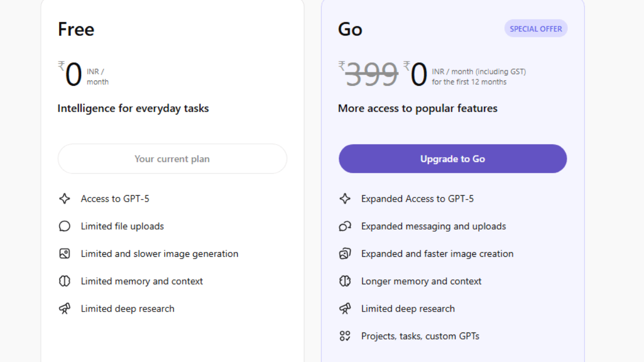Click the brain icon for Longer memory and context
The width and height of the screenshot is (644, 362).
345,281
